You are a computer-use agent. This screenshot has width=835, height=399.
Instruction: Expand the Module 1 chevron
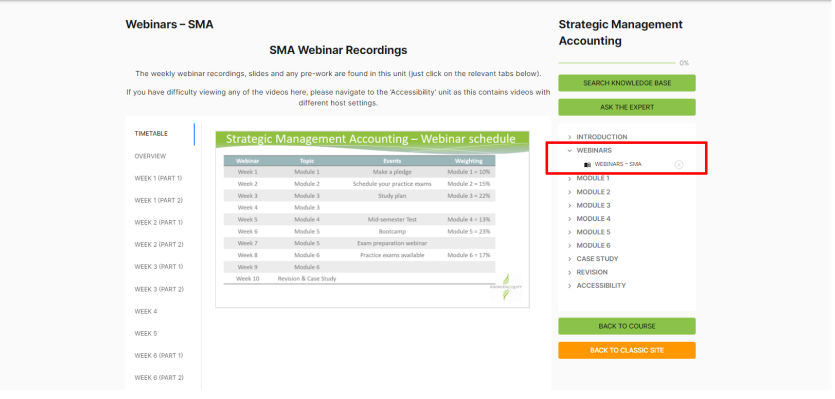570,178
